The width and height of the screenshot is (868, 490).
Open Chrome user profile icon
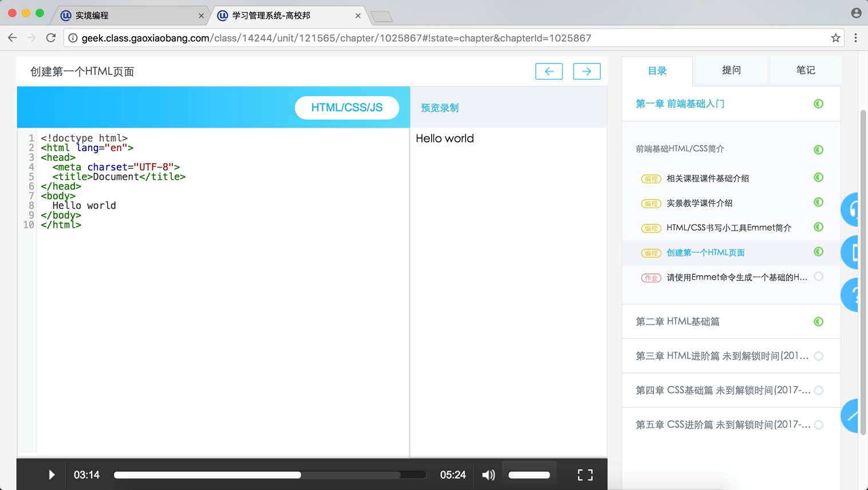pyautogui.click(x=857, y=13)
